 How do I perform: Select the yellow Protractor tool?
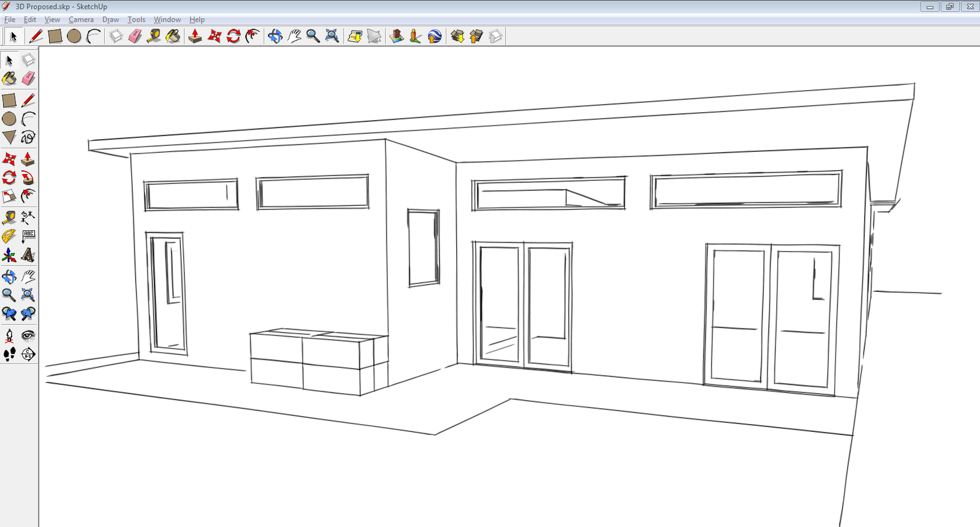pyautogui.click(x=9, y=236)
